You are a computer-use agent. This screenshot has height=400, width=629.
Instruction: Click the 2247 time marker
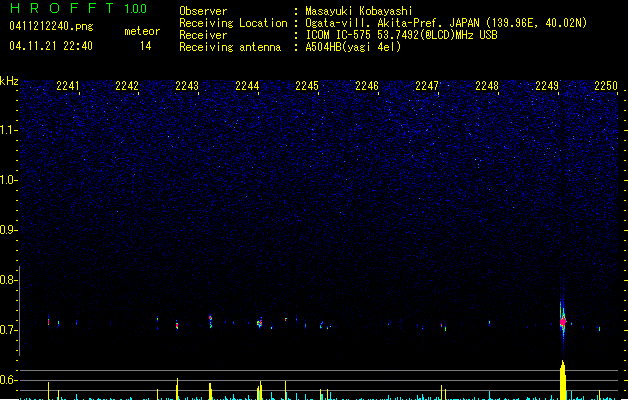tap(427, 86)
